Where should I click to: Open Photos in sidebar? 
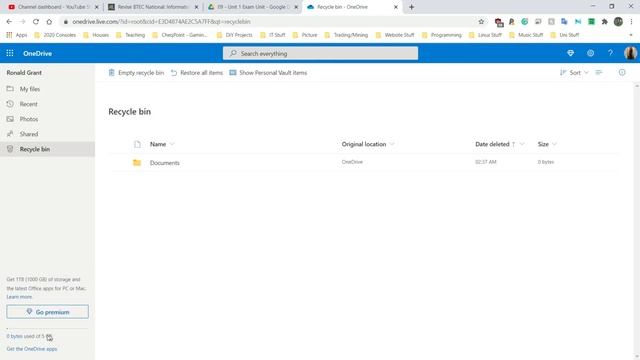(x=47, y=119)
